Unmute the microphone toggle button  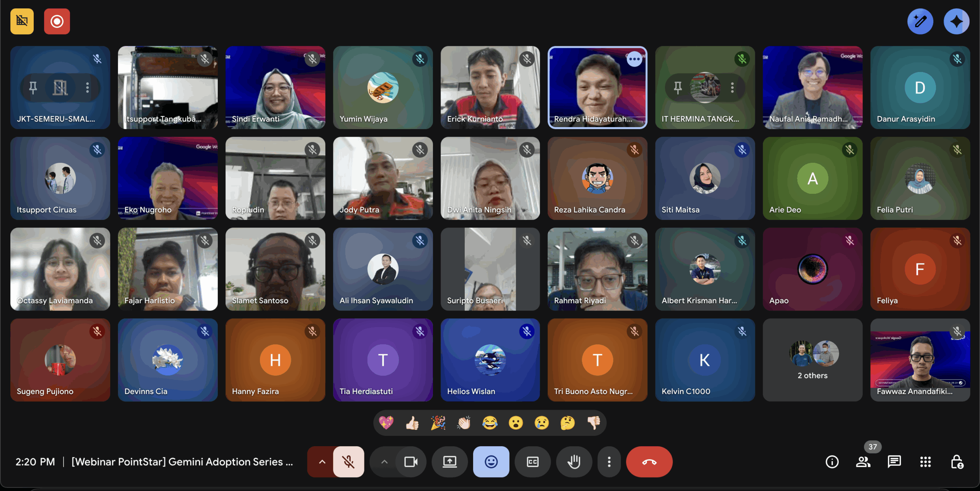(348, 462)
